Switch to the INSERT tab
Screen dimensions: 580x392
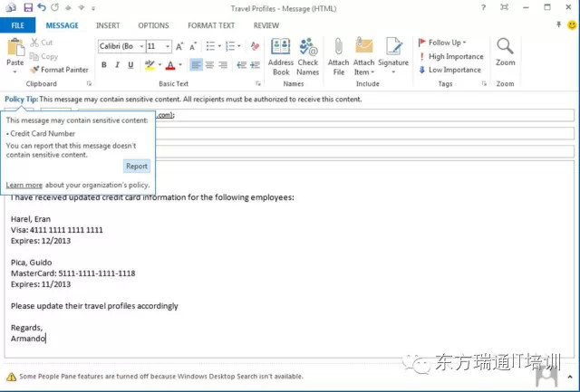pyautogui.click(x=108, y=25)
